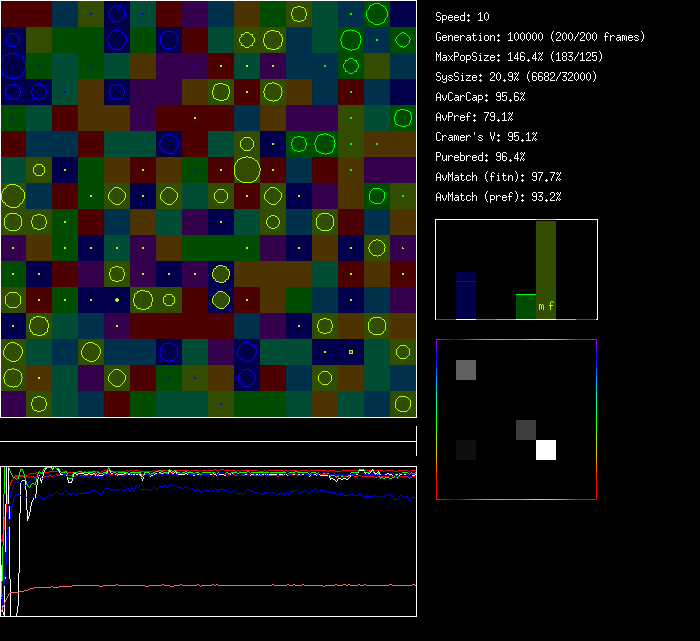
Task: Click the empty strip between grid and graph
Action: (208, 430)
